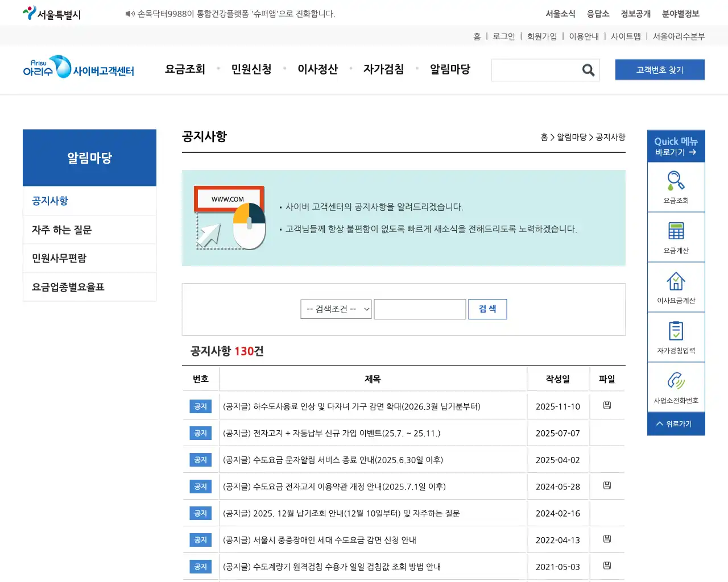Click the magnifying glass search icon
This screenshot has width=728, height=582.
(x=588, y=70)
